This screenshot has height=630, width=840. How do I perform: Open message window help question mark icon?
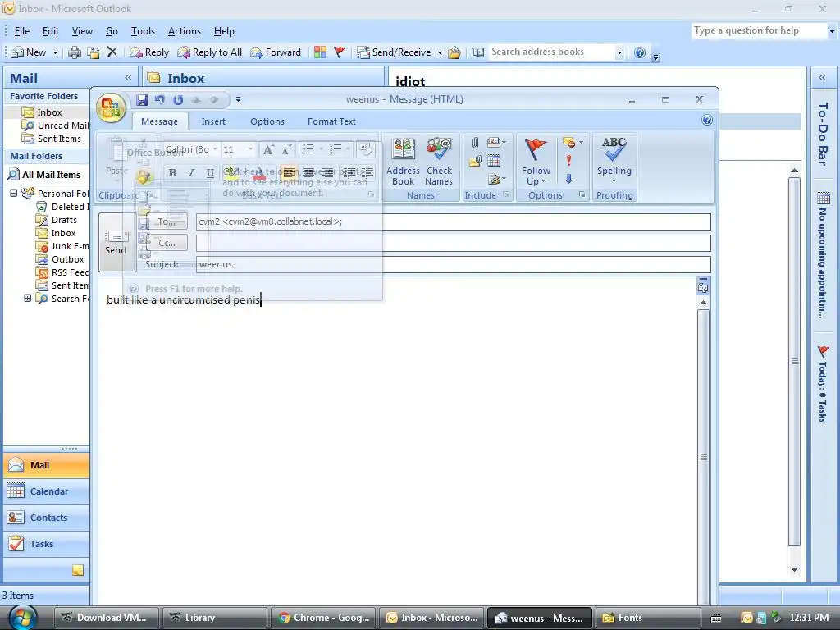coord(707,120)
